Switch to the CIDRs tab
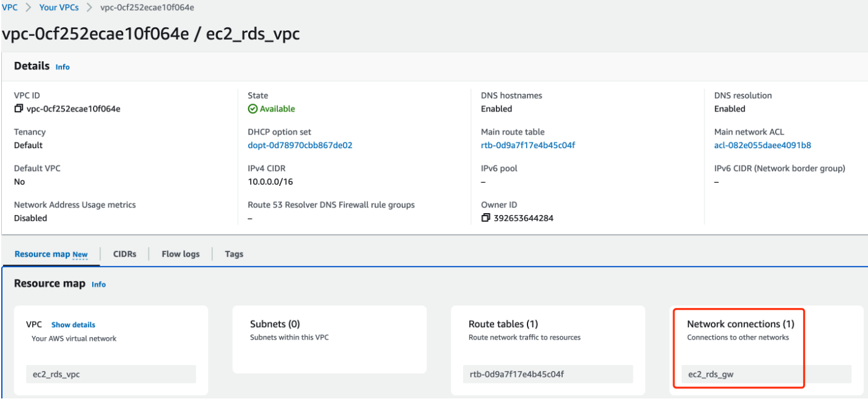 [124, 254]
